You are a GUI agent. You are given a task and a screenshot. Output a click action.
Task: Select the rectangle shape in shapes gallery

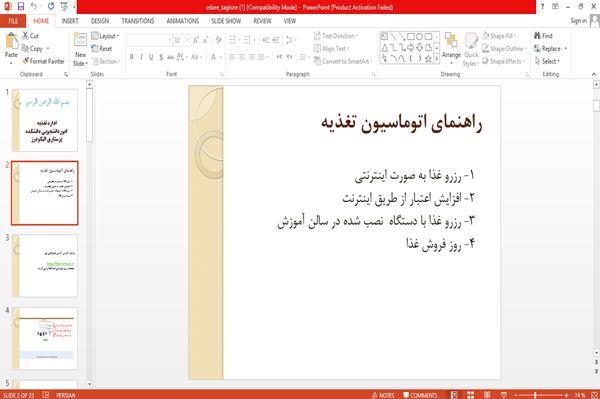pyautogui.click(x=411, y=37)
